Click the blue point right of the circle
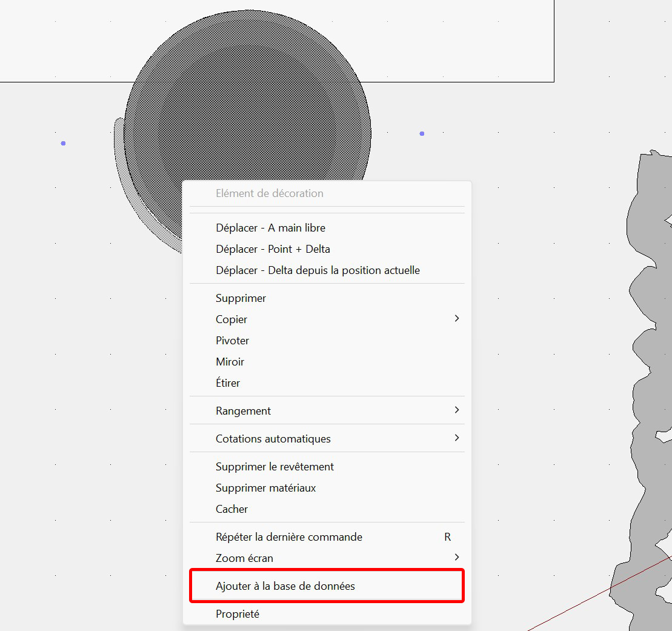Viewport: 672px width, 631px height. pos(422,133)
